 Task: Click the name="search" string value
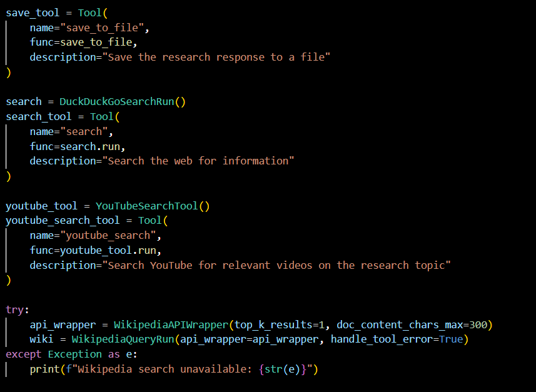coord(84,131)
